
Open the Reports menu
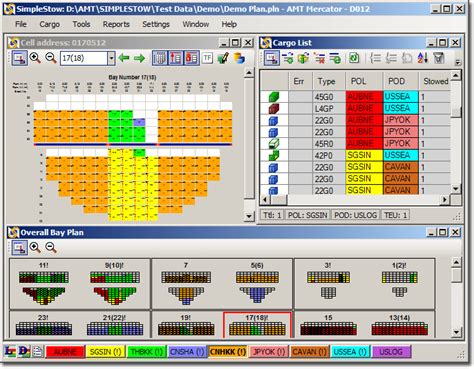pos(116,24)
